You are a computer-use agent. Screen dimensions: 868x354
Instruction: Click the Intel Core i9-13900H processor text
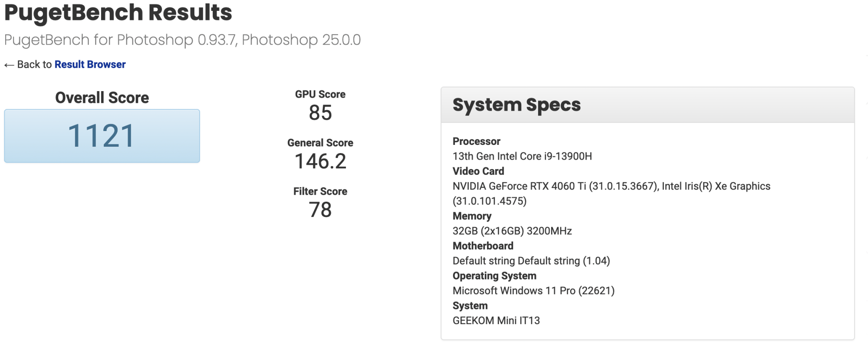522,156
